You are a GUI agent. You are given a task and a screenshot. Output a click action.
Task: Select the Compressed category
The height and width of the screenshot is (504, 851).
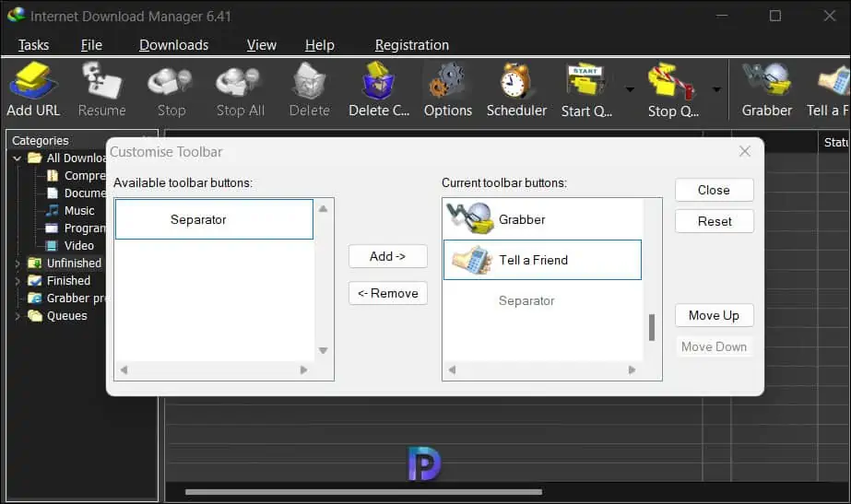[77, 176]
